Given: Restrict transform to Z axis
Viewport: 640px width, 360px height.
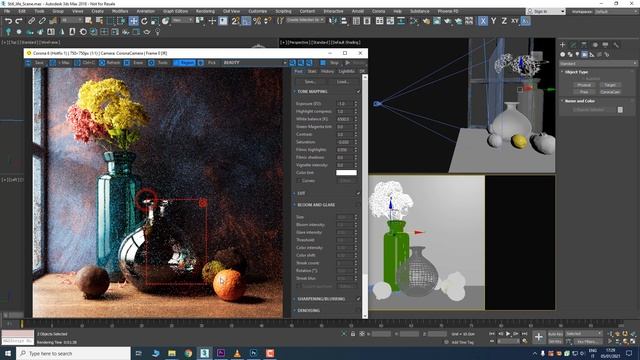Looking at the screenshot, I should tap(504, 21).
